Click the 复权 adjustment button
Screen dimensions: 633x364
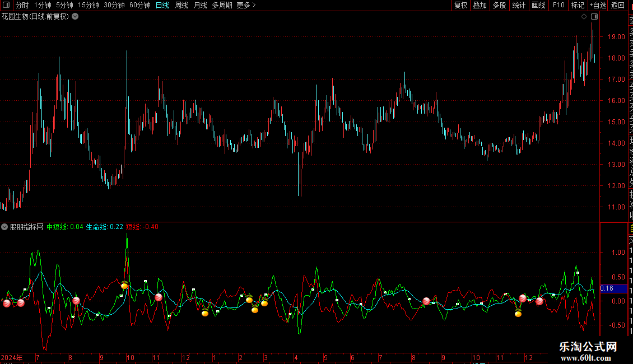460,5
